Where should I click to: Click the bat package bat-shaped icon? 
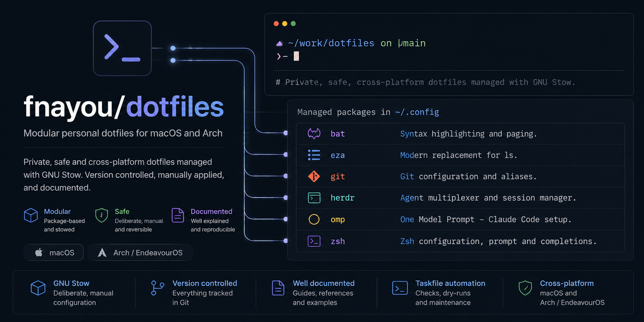314,134
